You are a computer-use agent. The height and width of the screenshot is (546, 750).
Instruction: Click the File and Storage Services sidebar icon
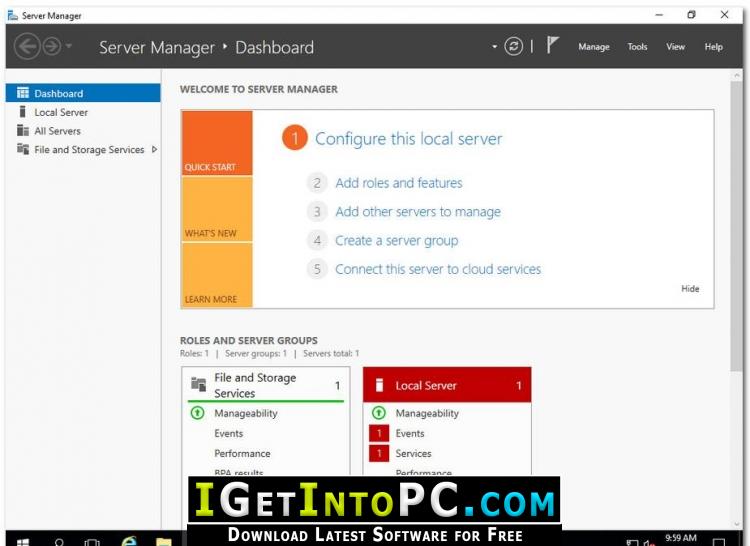(22, 149)
